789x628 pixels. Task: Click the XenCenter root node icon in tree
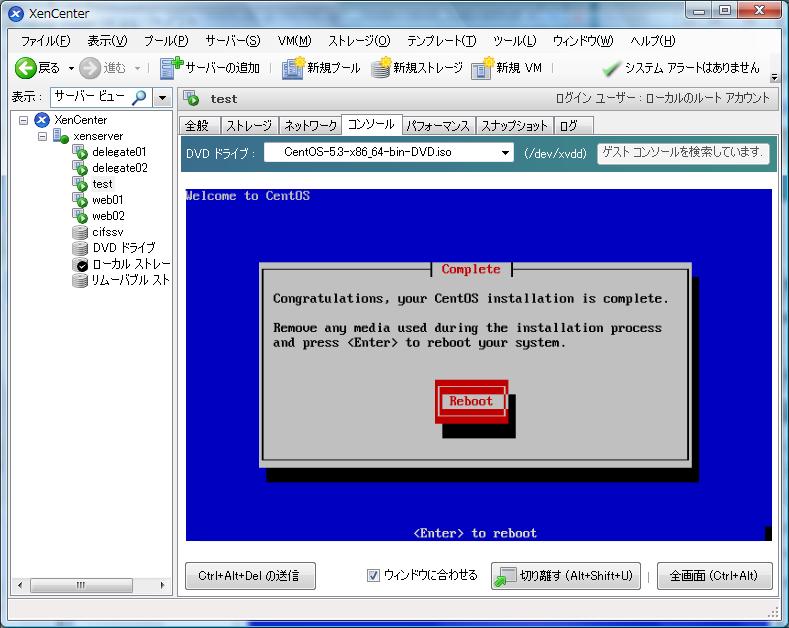[42, 120]
